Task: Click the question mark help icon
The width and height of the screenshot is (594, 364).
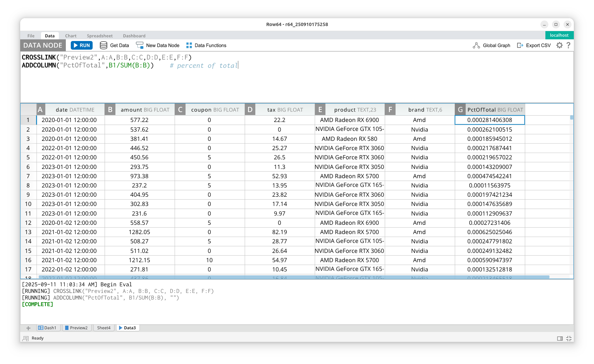Action: [569, 45]
